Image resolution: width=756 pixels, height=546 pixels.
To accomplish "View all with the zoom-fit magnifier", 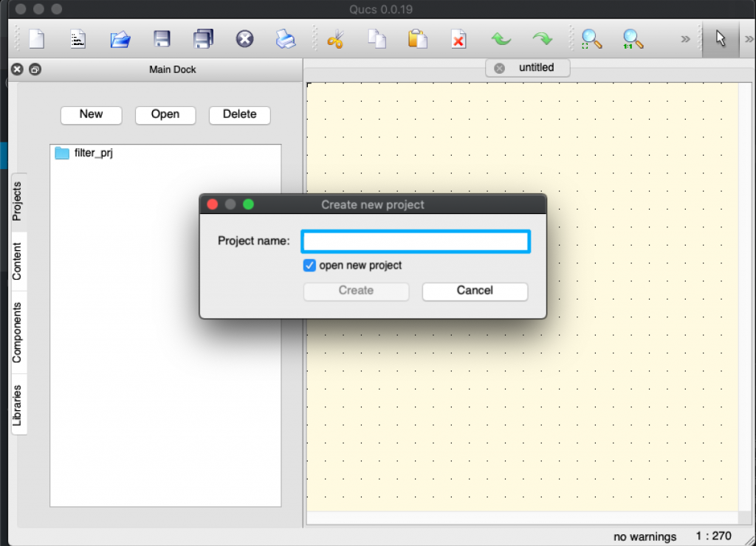I will coord(591,39).
